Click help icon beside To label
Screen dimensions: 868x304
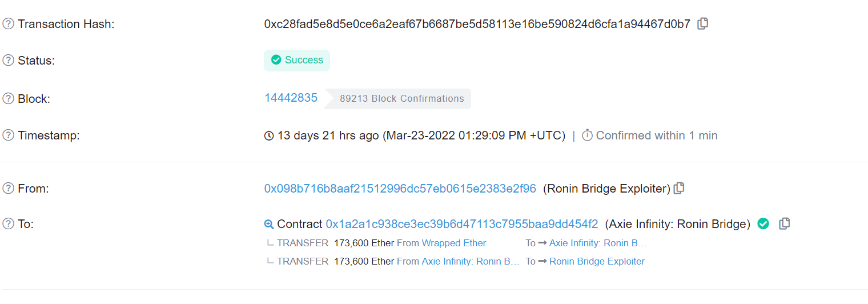pyautogui.click(x=8, y=224)
